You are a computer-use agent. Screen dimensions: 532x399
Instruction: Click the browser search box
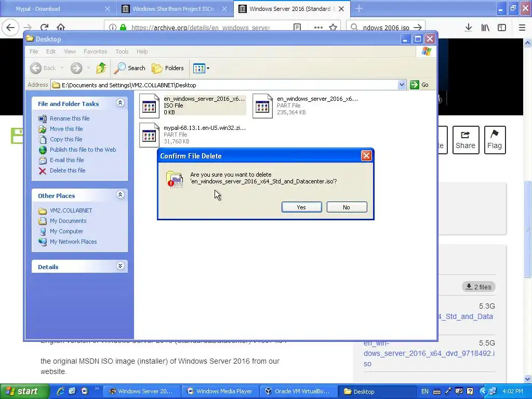click(x=386, y=27)
